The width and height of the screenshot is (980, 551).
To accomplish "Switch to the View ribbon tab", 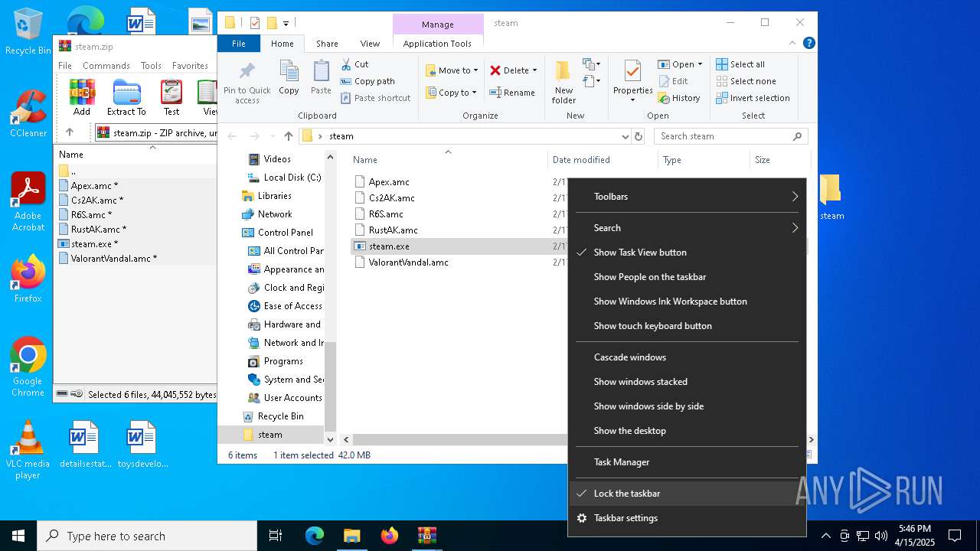I will [x=370, y=44].
